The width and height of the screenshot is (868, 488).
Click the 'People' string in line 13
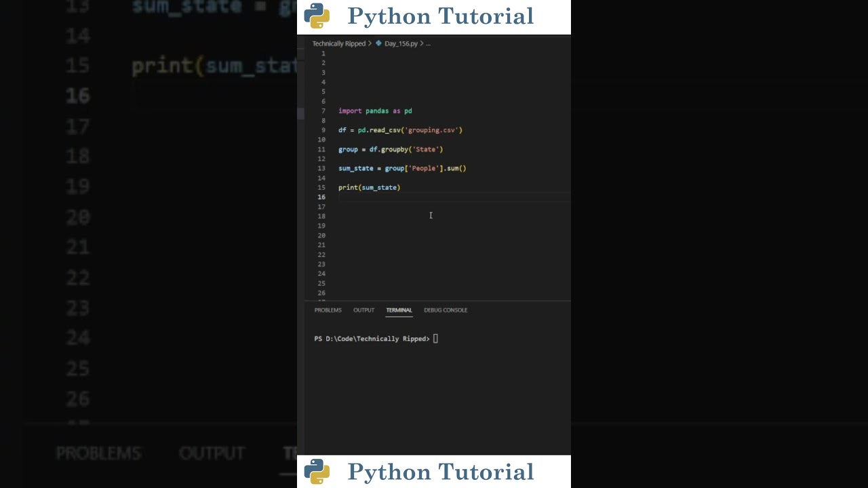423,168
